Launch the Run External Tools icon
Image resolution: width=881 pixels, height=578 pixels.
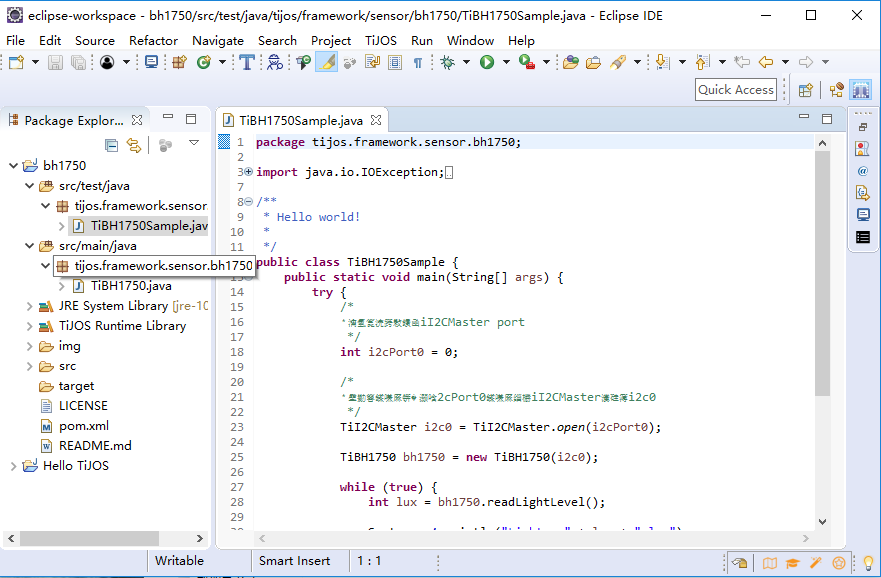[x=526, y=62]
